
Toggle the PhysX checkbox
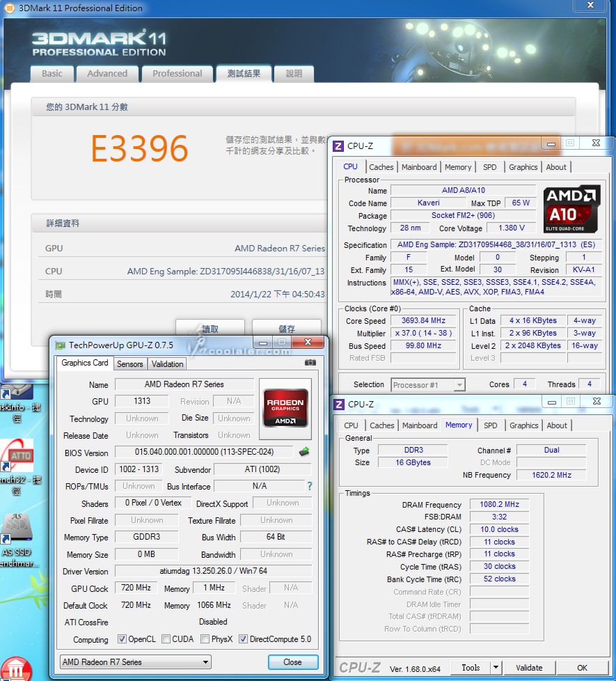(205, 639)
